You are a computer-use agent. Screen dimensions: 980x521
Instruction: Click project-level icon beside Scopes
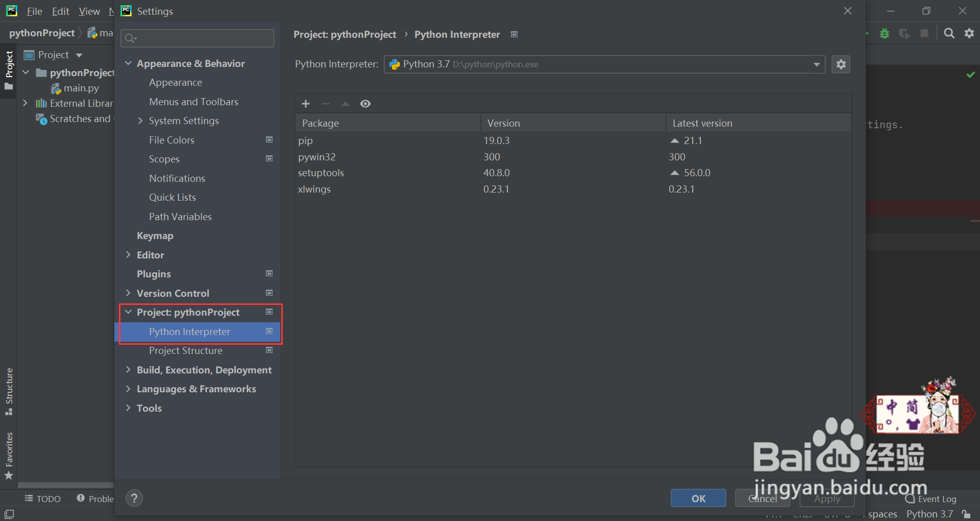pos(269,158)
